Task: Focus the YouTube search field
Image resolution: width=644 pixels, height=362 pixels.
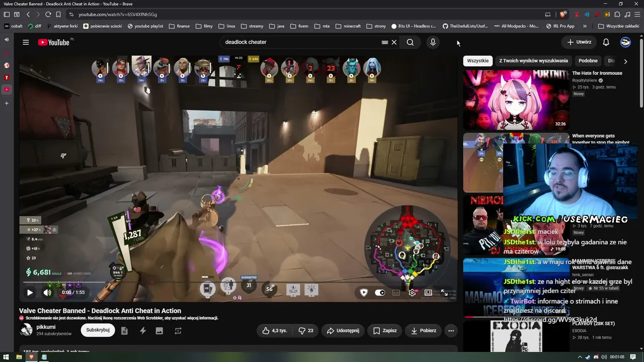Action: click(x=302, y=42)
